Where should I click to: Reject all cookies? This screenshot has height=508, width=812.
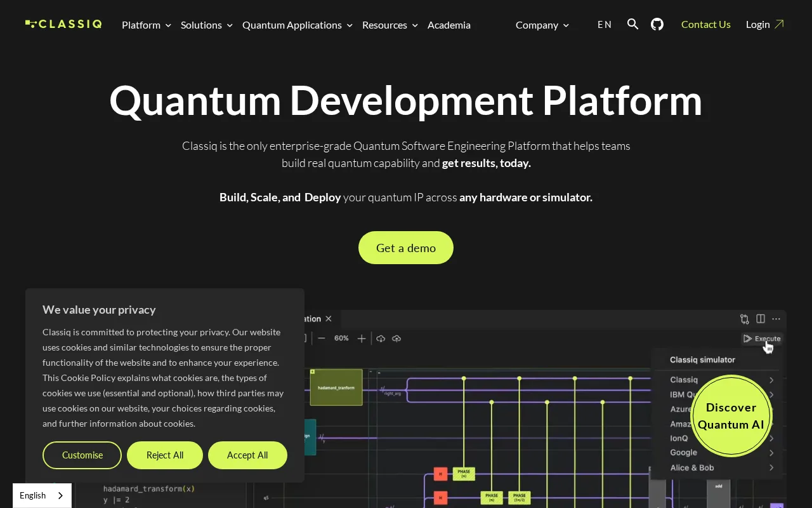165,455
